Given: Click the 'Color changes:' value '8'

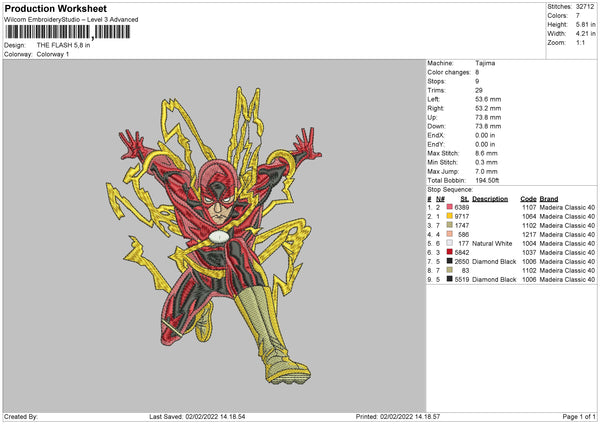Looking at the screenshot, I should click(x=477, y=72).
